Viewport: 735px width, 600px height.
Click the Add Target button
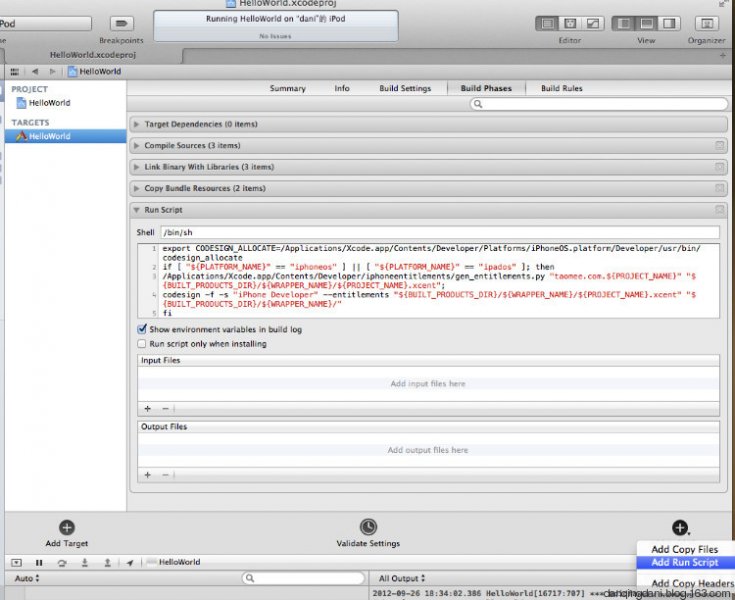67,533
